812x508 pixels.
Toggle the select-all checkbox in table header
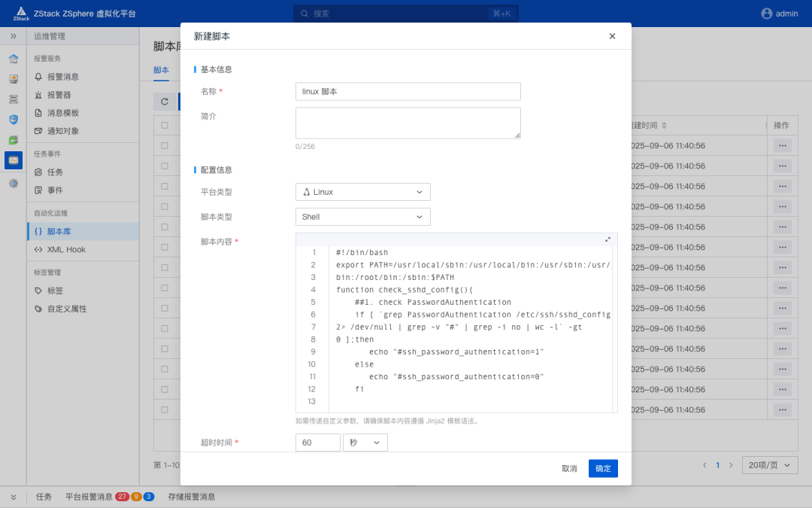[165, 125]
